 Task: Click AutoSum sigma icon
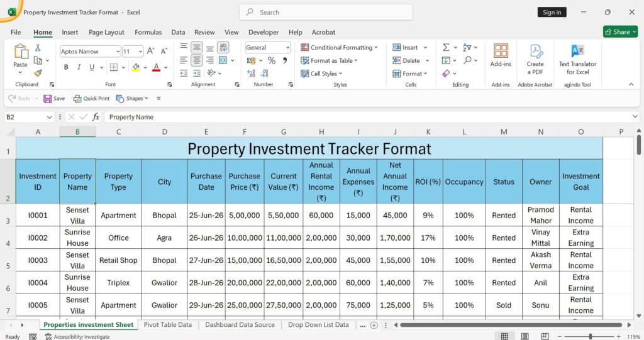pyautogui.click(x=446, y=48)
